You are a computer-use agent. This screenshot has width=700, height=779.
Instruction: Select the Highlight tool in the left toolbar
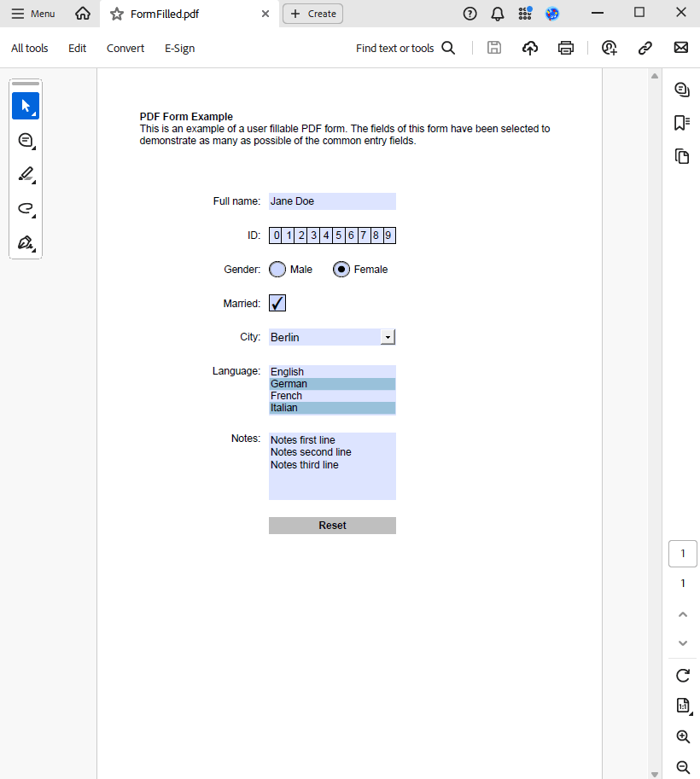(x=25, y=173)
